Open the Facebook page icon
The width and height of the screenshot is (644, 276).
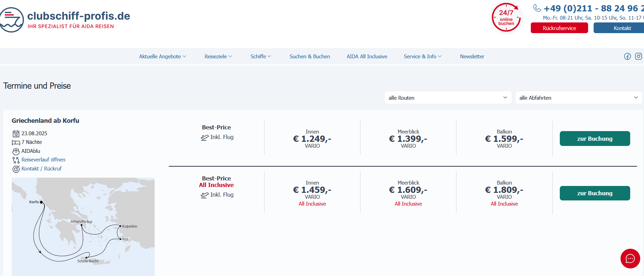point(627,56)
